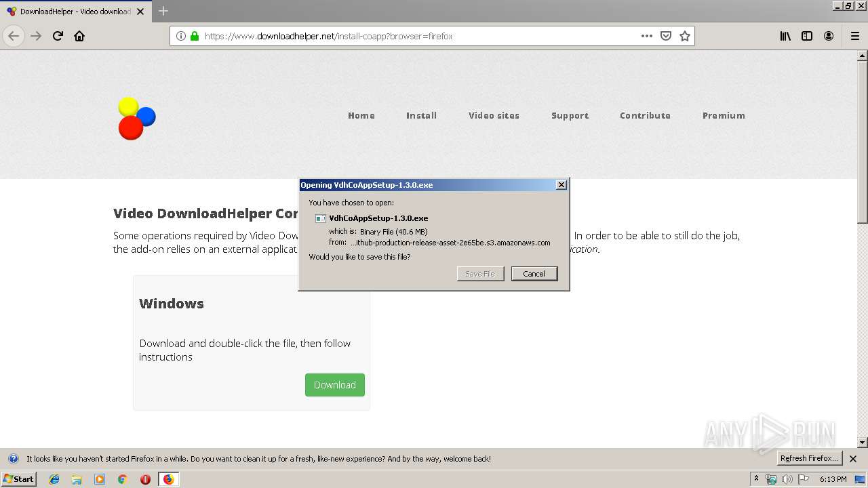Open the volume speaker tray icon
The width and height of the screenshot is (868, 488).
coord(787,479)
